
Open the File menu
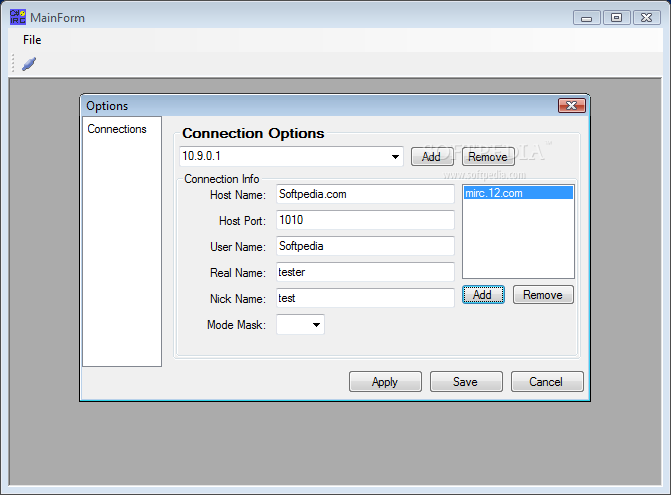click(x=32, y=40)
